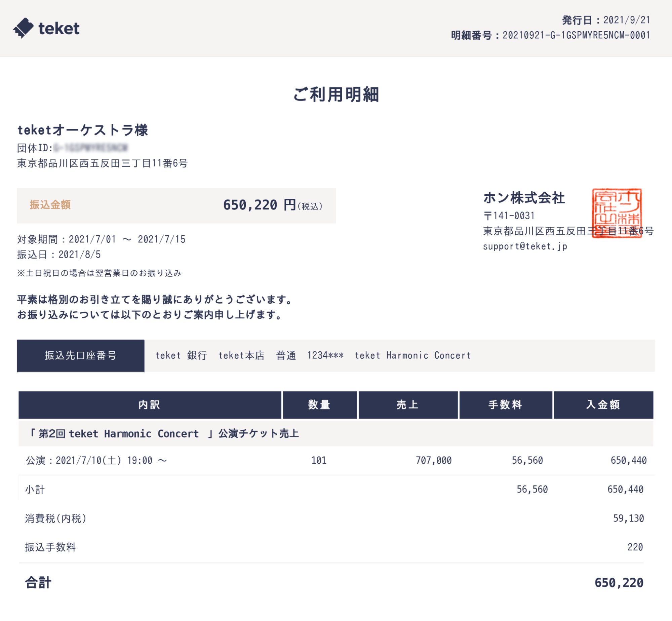Click the teket本店 branch name
The height and width of the screenshot is (621, 672).
tap(241, 355)
